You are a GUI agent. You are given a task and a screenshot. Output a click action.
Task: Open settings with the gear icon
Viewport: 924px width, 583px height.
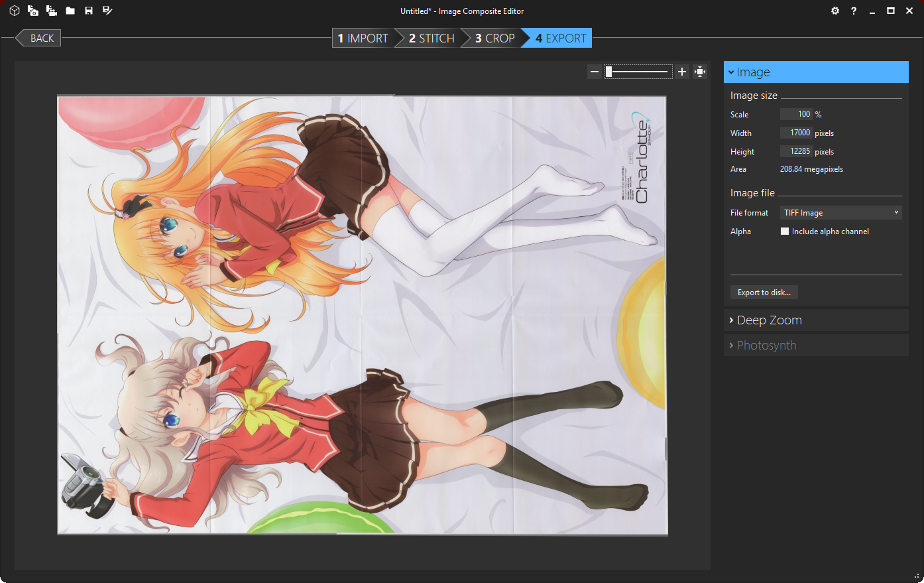coord(835,11)
